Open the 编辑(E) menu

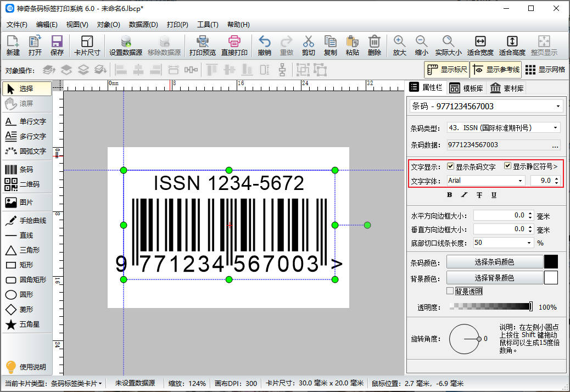[x=47, y=25]
